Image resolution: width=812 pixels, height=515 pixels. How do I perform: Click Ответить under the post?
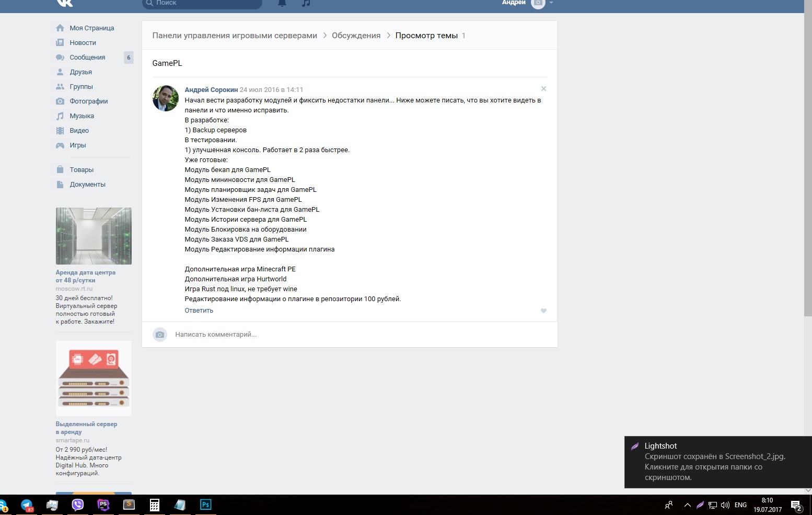coord(199,311)
